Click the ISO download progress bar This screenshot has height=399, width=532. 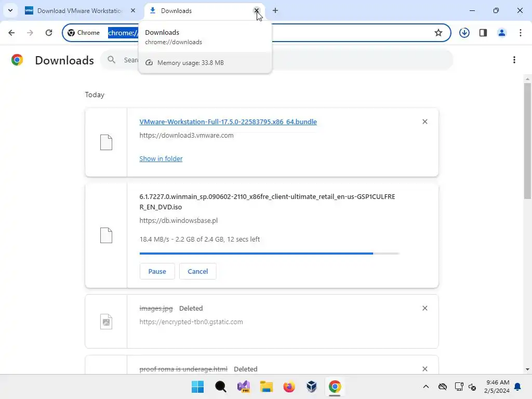270,254
